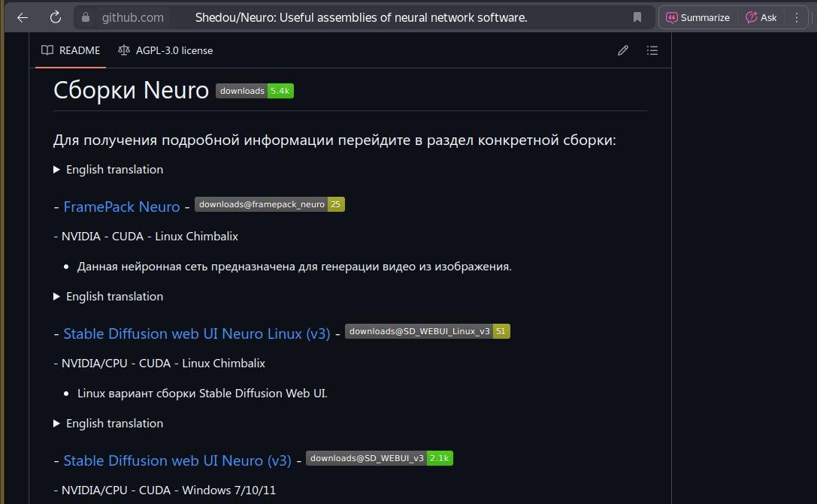Click the Summarize button
Image resolution: width=817 pixels, height=504 pixels.
(x=698, y=18)
